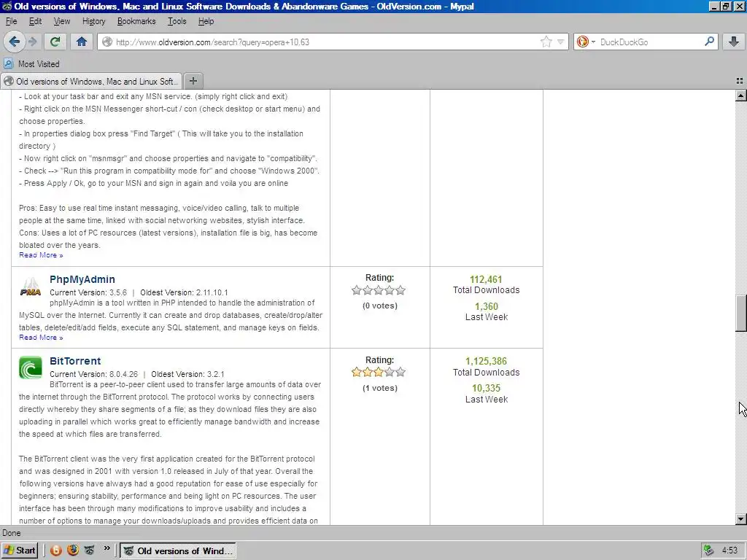This screenshot has height=560, width=747.
Task: Open the Home page icon
Action: tap(82, 42)
